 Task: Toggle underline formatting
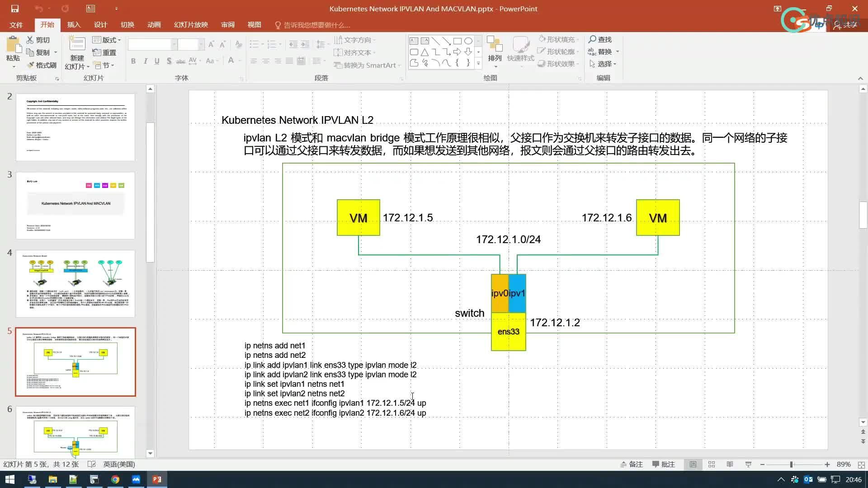pyautogui.click(x=156, y=61)
